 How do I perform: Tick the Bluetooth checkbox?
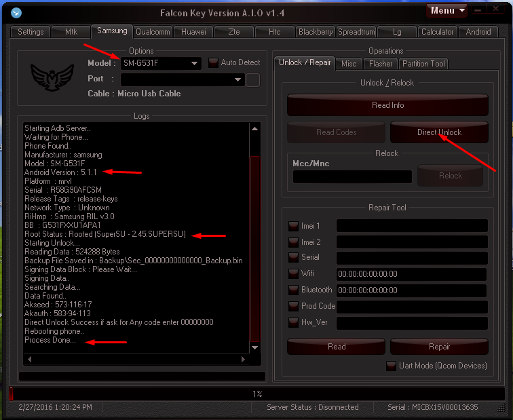click(x=293, y=290)
